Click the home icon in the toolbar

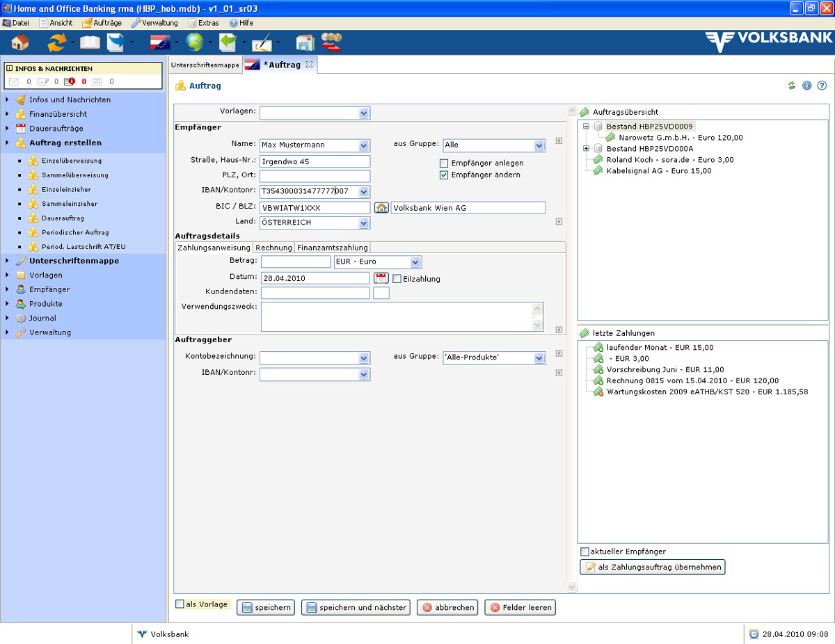coord(20,42)
